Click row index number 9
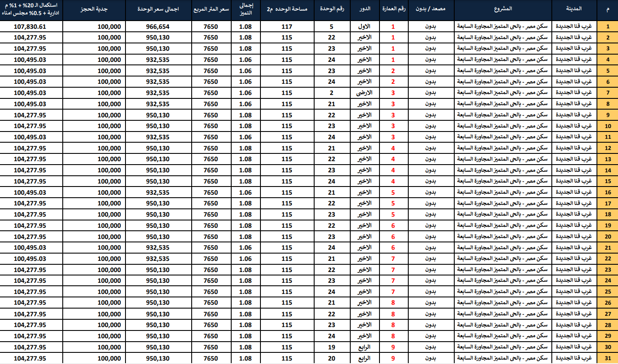The image size is (618, 364). tap(608, 115)
